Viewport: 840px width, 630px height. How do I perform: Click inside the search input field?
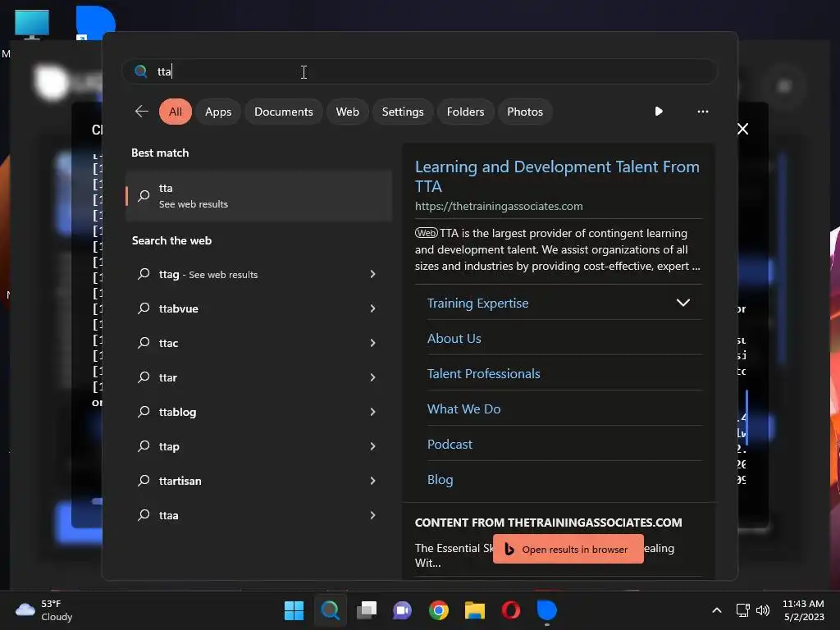coord(420,71)
